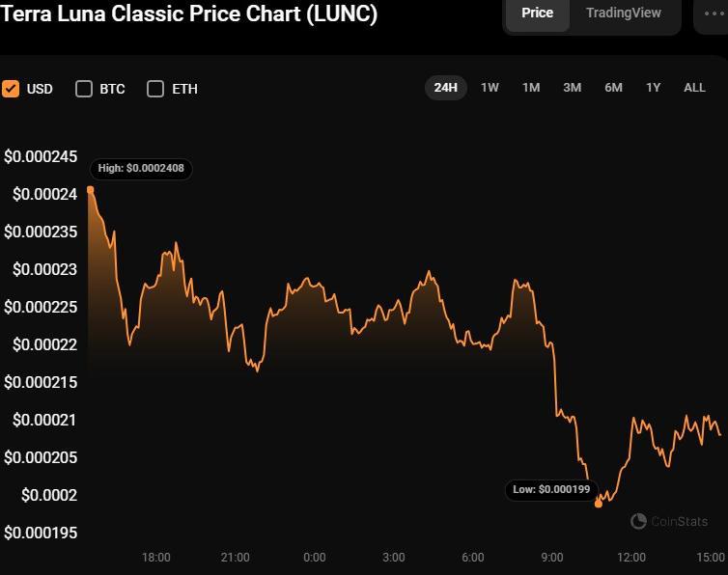The image size is (728, 575).
Task: Click the 12:00 time axis label
Action: [631, 558]
